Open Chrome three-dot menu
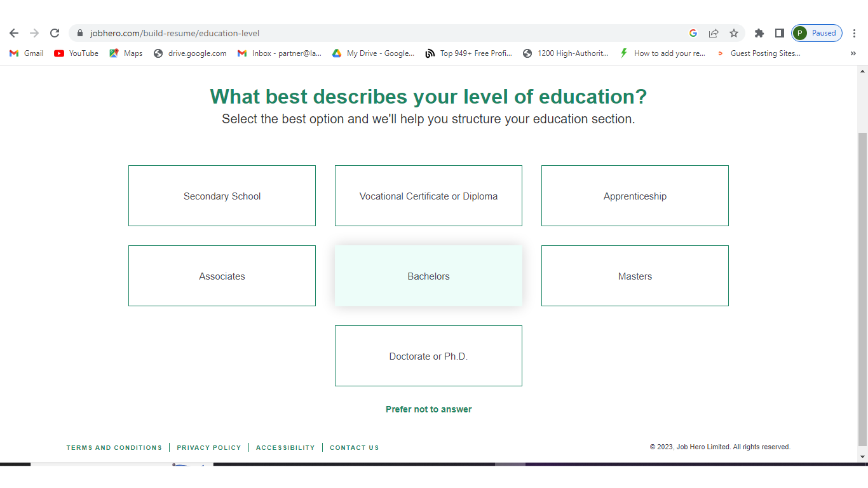Screen dimensions: 868x488 [x=855, y=33]
